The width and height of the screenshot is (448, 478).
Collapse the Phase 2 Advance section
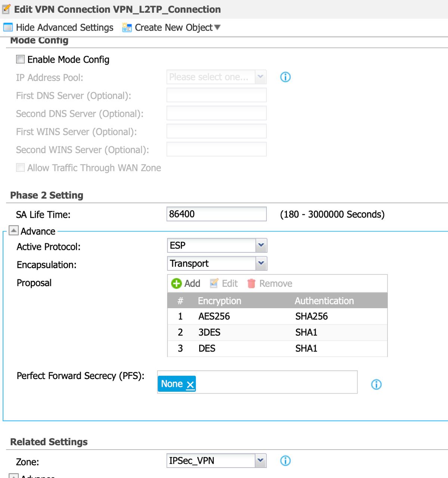[13, 231]
